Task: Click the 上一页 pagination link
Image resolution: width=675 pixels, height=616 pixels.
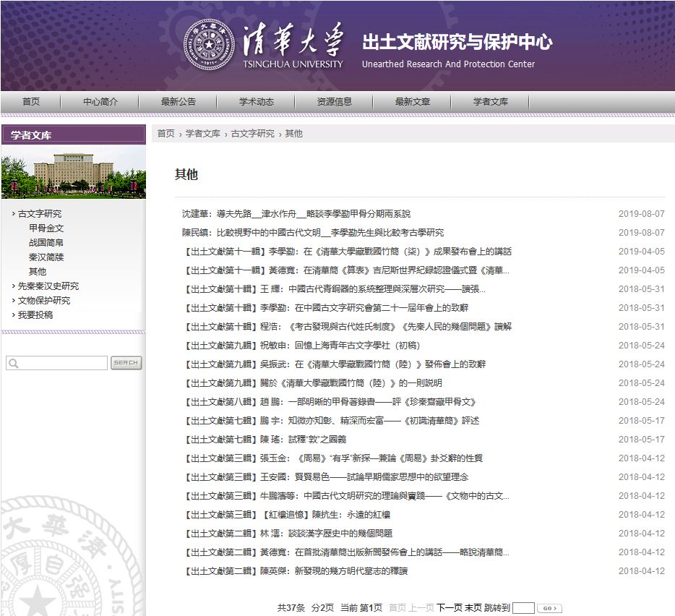Action: pyautogui.click(x=421, y=608)
